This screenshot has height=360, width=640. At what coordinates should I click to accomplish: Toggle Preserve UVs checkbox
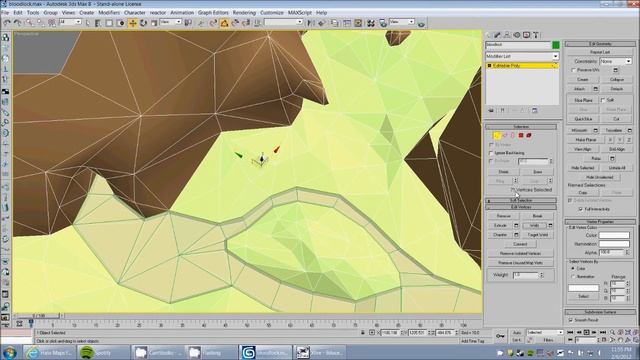point(574,70)
